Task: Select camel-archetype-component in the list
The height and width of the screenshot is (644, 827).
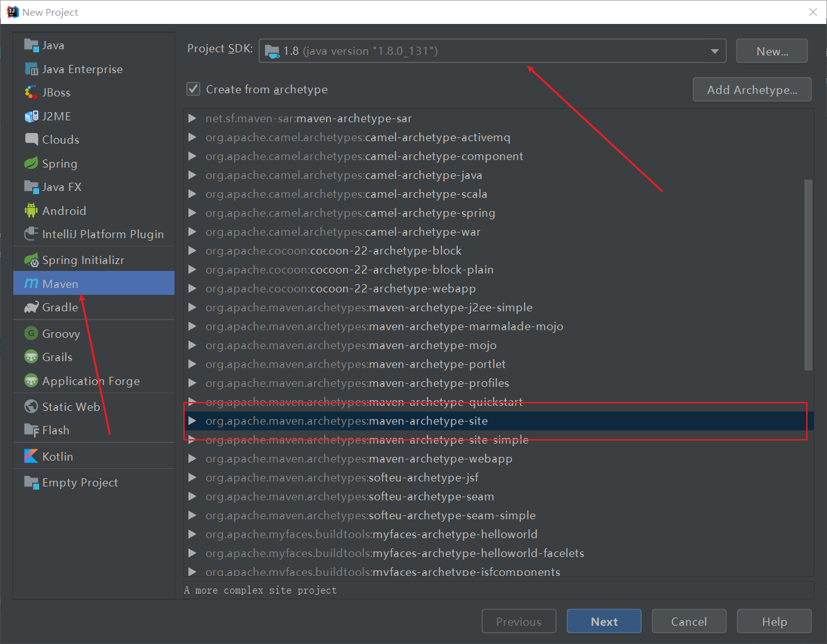Action: [499, 156]
